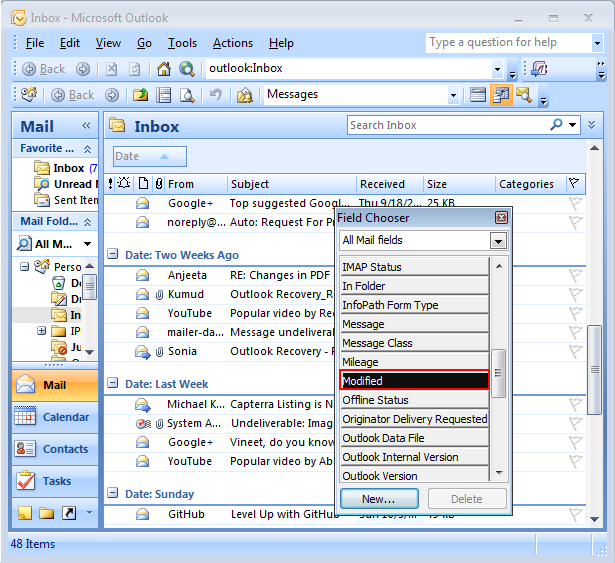Image resolution: width=615 pixels, height=563 pixels.
Task: Open the Tools menu
Action: click(x=182, y=43)
